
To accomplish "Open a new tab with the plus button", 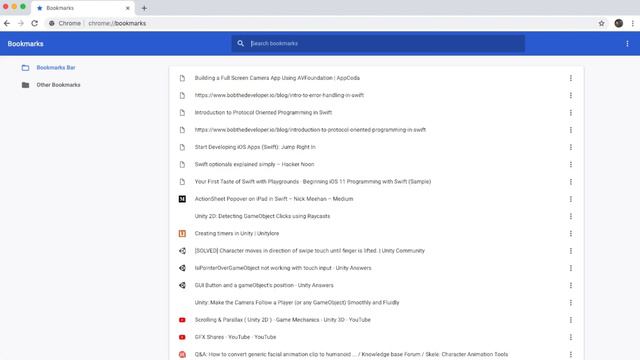I will [x=144, y=8].
